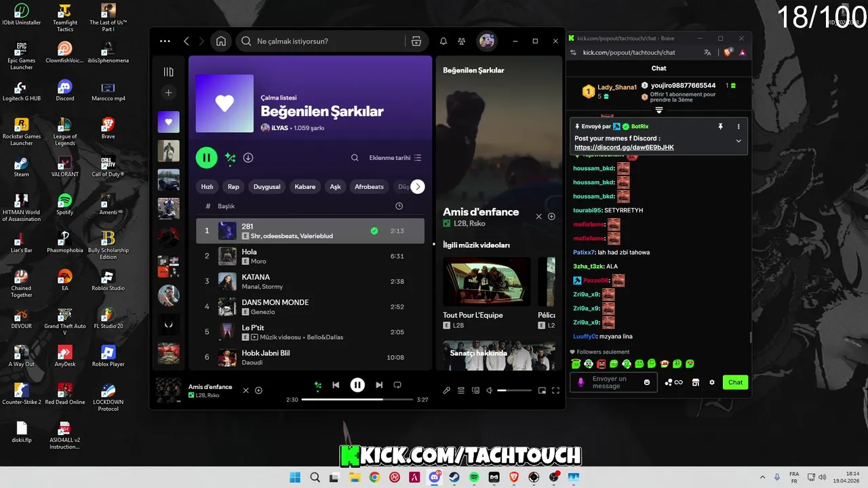Select the Kabare filter chip
868x488 pixels.
tap(305, 187)
